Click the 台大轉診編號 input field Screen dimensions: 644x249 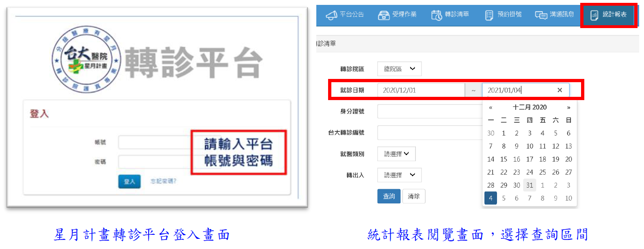(430, 133)
